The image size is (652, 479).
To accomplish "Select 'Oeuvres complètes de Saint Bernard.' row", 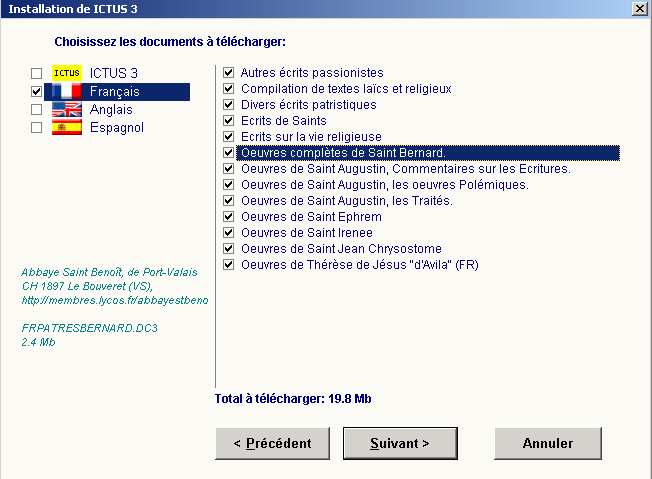I will (x=428, y=153).
